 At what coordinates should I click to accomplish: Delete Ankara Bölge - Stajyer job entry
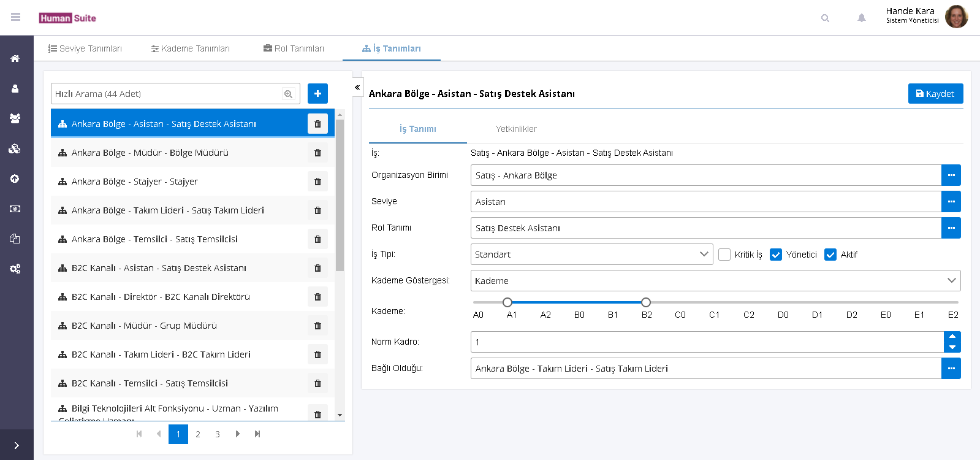click(317, 182)
